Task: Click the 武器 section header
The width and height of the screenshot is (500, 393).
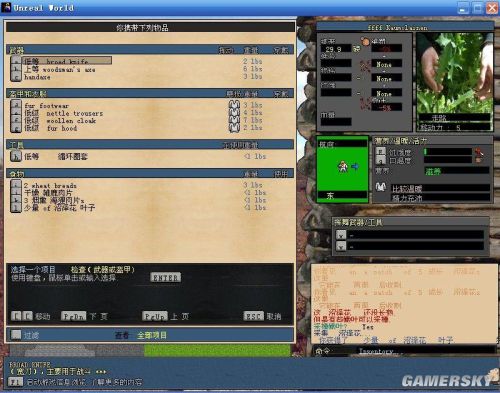Action: point(150,50)
